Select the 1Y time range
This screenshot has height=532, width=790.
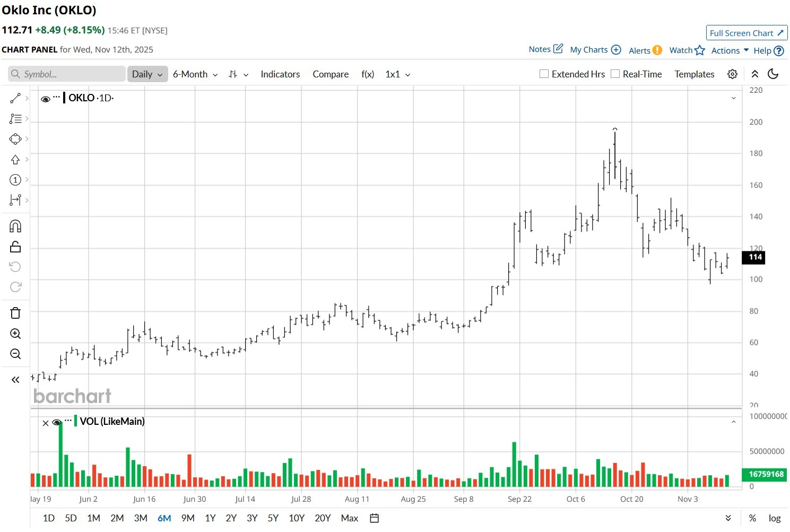click(210, 518)
